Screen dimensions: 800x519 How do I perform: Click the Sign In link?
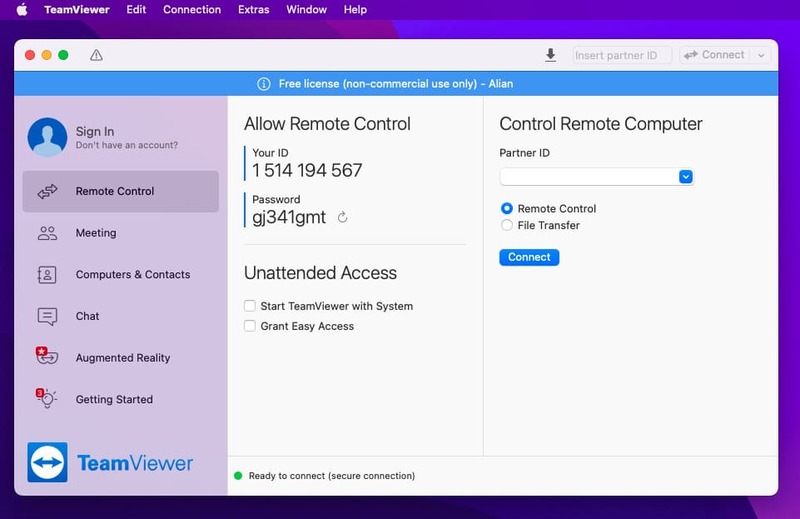coord(95,131)
